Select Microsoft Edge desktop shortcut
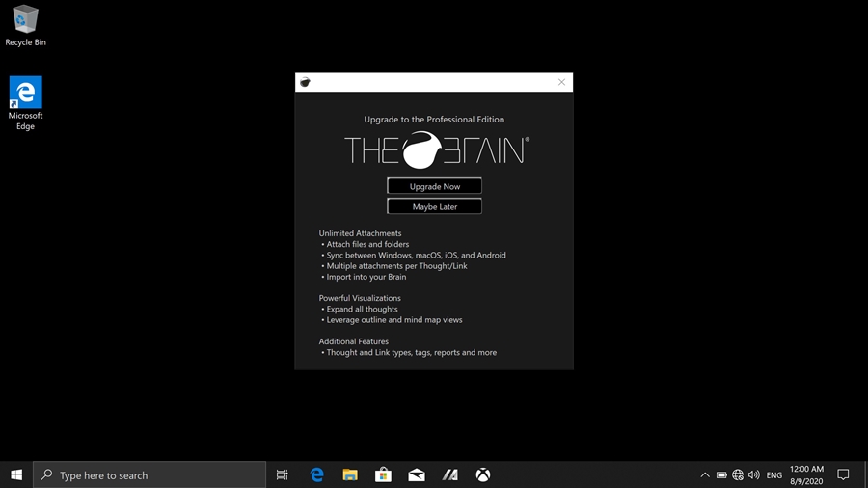Screen dimensions: 868x488 pyautogui.click(x=25, y=103)
